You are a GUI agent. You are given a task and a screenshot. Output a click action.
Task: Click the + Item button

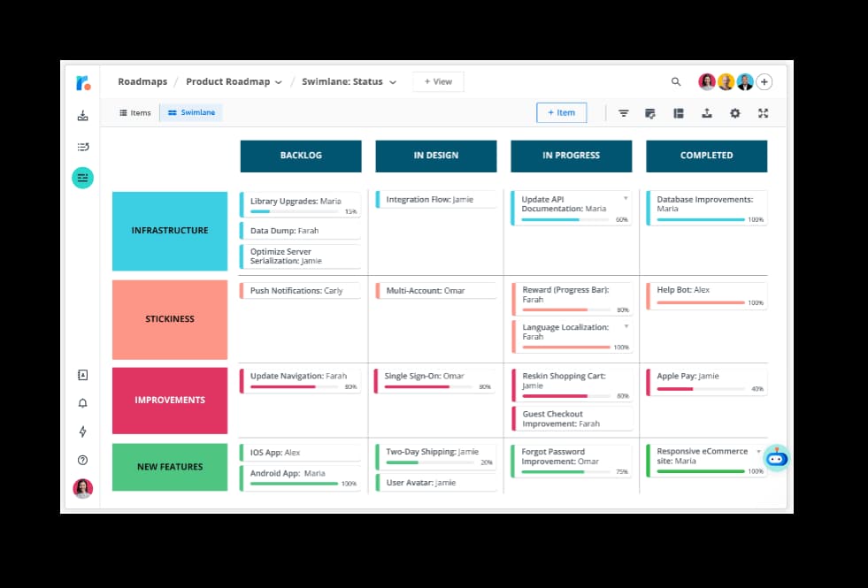[561, 113]
